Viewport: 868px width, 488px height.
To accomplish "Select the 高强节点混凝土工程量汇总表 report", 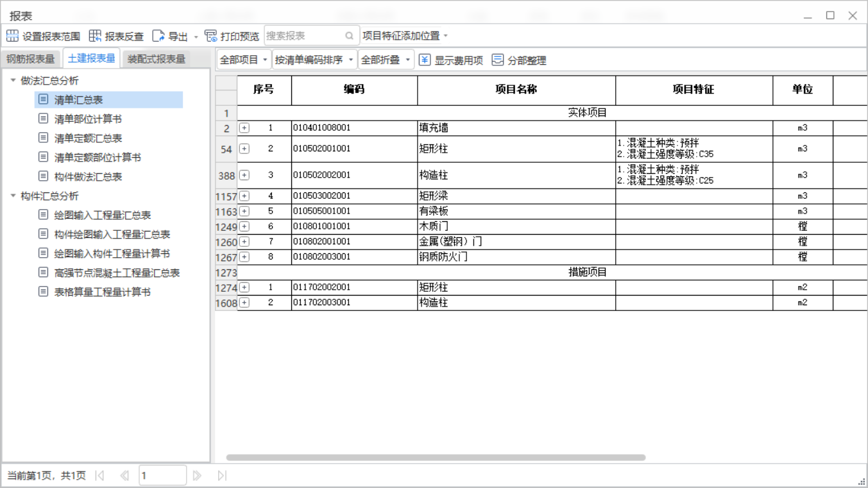I will [117, 273].
